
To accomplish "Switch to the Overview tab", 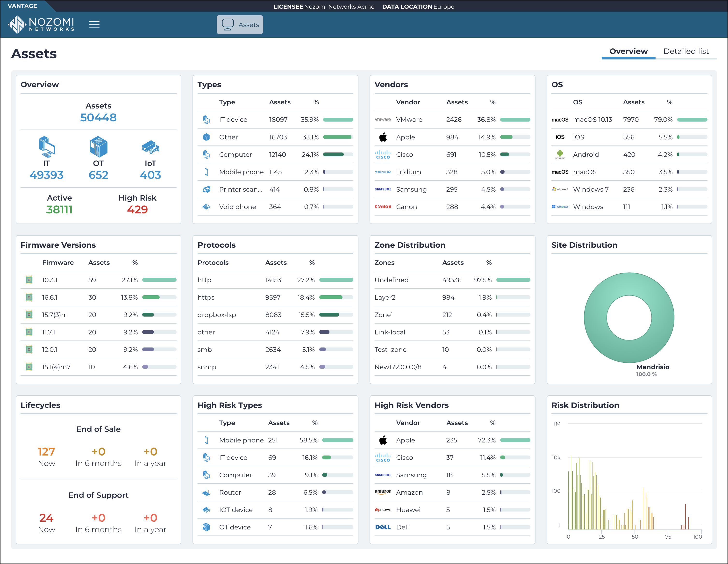I will (x=628, y=51).
